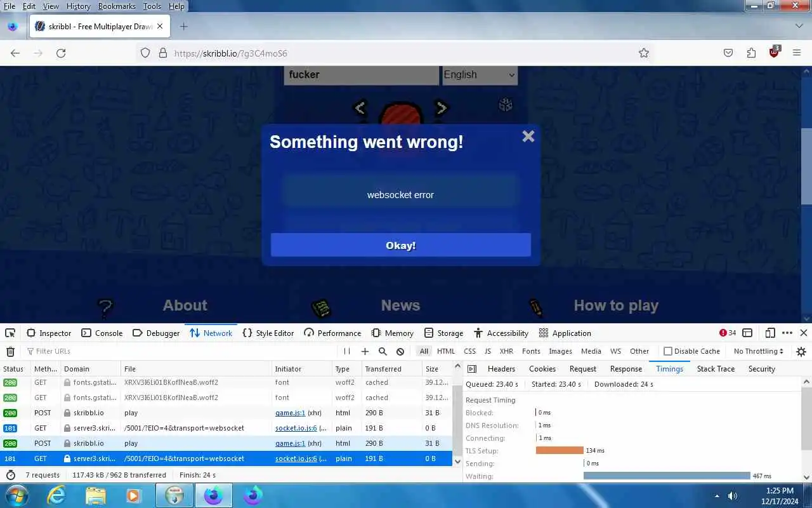This screenshot has width=812, height=508.
Task: Click the element picker icon in DevTools
Action: [x=10, y=333]
